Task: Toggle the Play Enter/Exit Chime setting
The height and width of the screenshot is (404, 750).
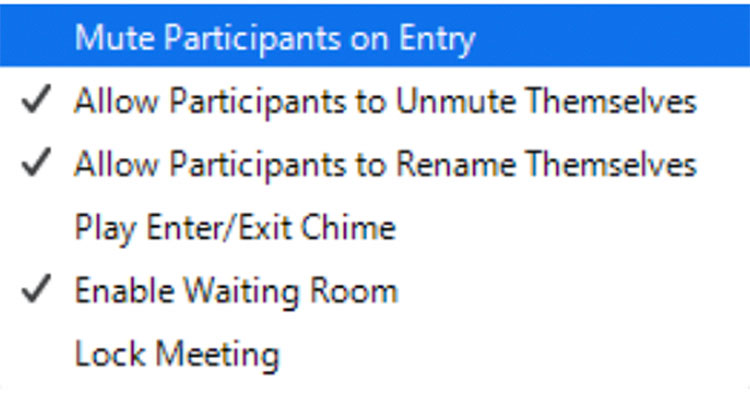Action: tap(235, 228)
